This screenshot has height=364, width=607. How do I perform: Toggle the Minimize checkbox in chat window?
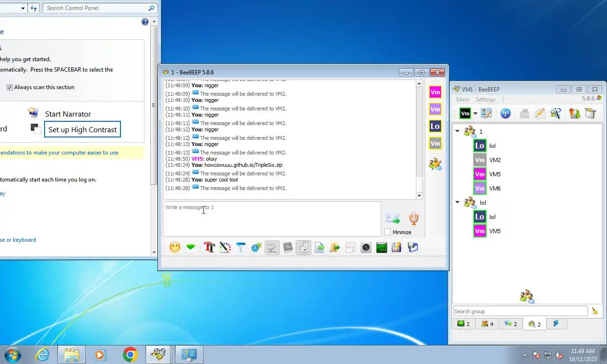(387, 232)
